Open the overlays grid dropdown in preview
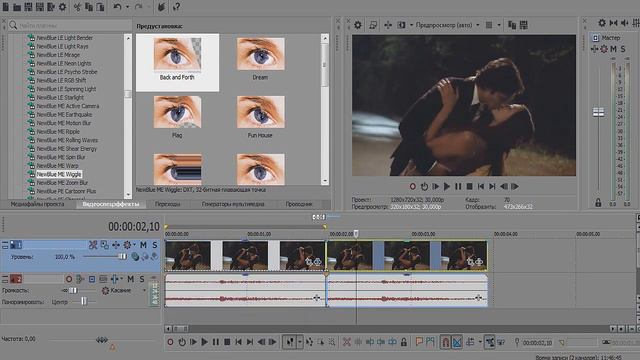This screenshot has height=360, width=640. (x=499, y=25)
